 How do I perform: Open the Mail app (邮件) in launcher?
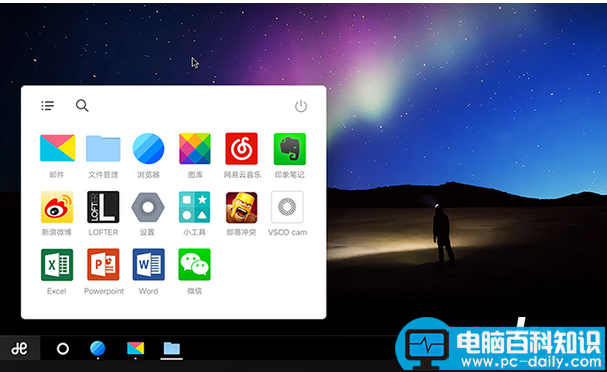coord(57,148)
